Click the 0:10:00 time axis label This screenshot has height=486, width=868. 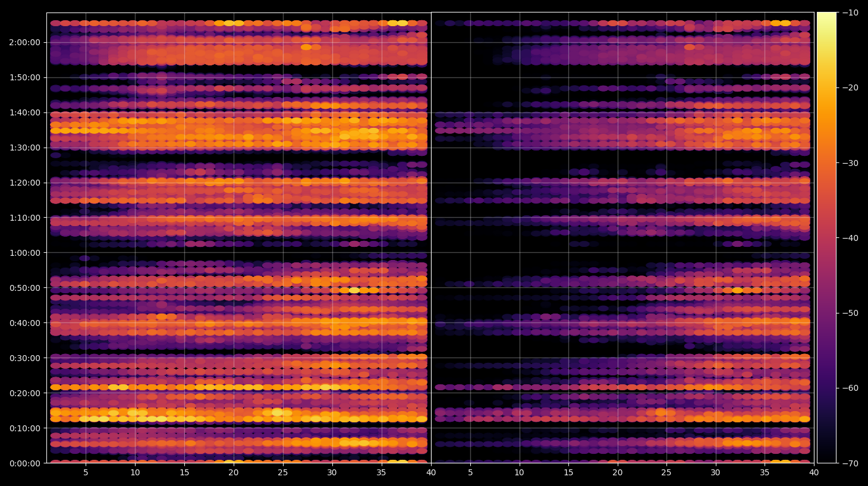point(25,428)
